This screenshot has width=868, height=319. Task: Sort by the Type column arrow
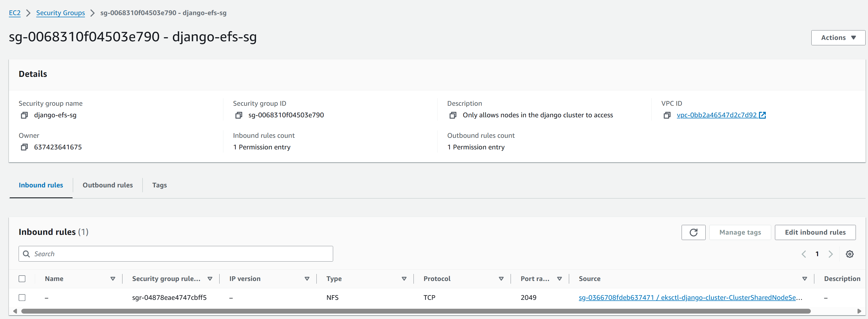[x=404, y=279]
